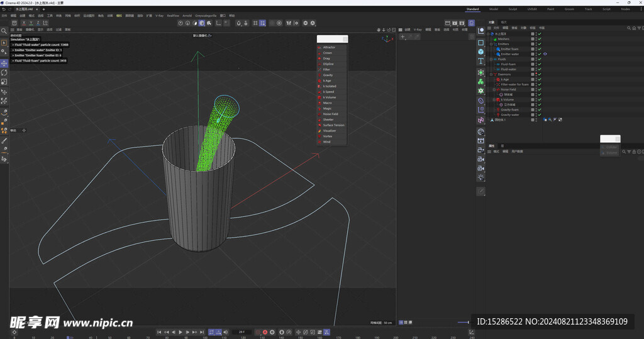
Task: Search the Object Manager with magnifier icon
Action: 629,28
